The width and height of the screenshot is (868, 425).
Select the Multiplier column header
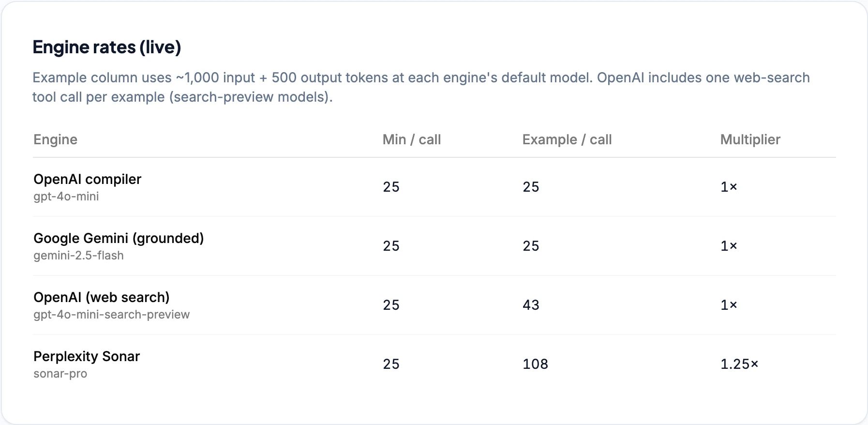click(x=750, y=140)
